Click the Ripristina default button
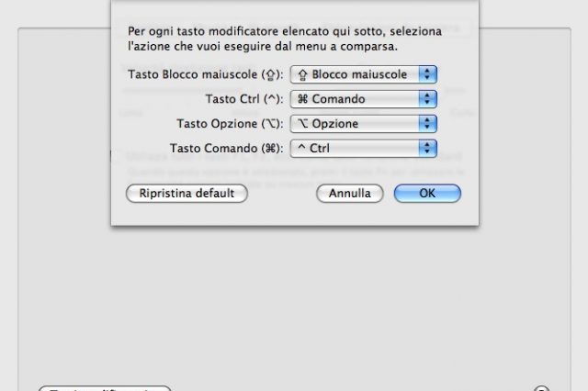 tap(187, 194)
